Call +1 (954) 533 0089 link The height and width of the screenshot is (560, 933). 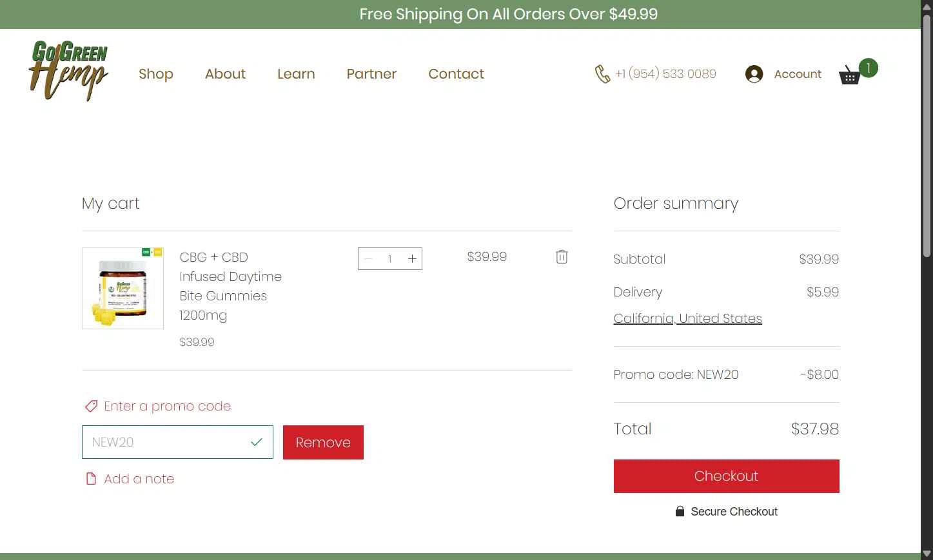click(x=665, y=74)
